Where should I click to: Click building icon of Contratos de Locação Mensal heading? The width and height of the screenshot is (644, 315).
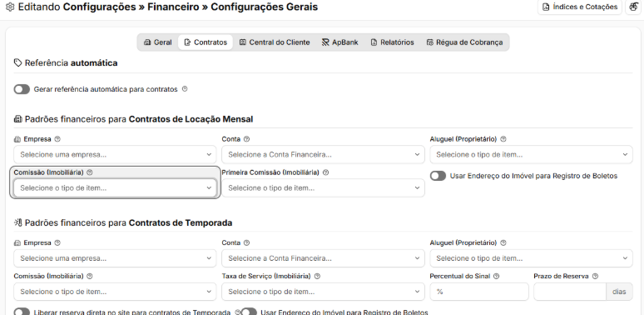(x=17, y=119)
